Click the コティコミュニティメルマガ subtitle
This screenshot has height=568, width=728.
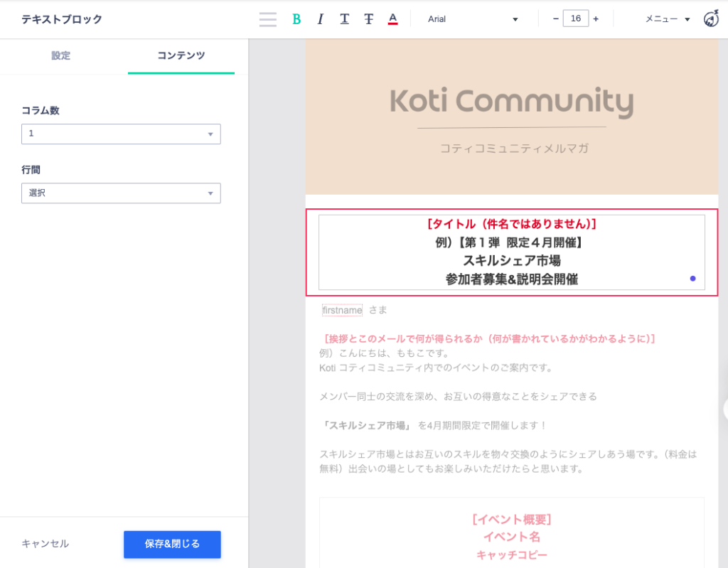(x=514, y=149)
